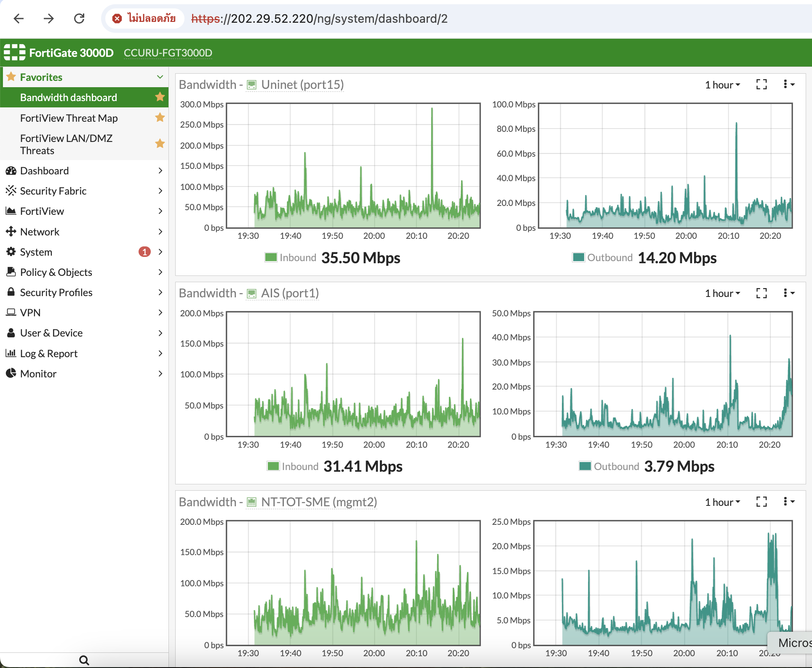The width and height of the screenshot is (812, 668).
Task: Click the System notification badge
Action: point(144,252)
